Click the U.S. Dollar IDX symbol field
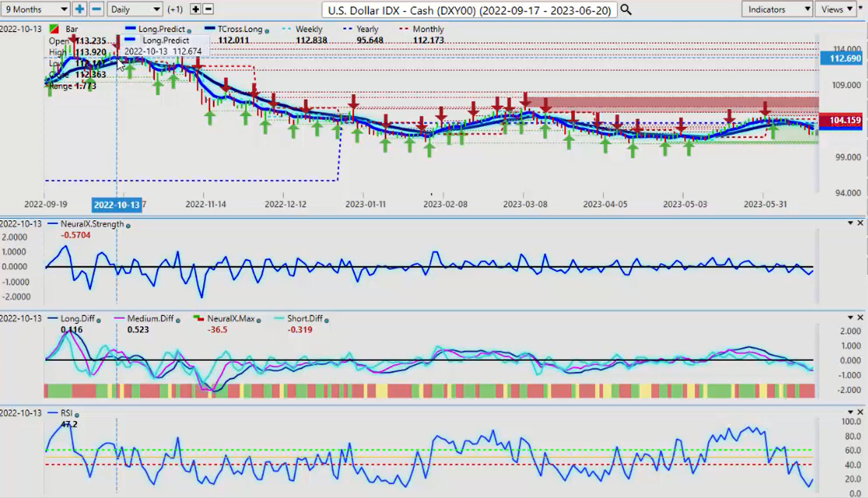 469,10
